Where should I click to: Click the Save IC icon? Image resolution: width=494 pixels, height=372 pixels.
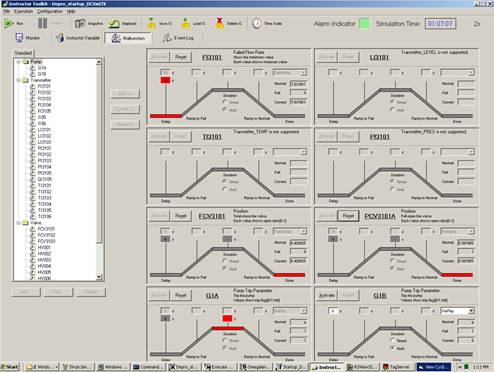click(152, 23)
